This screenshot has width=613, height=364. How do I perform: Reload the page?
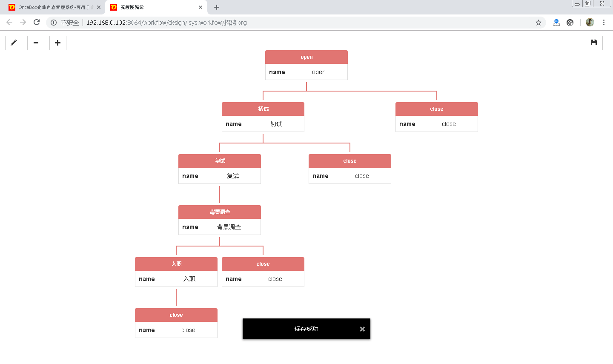37,23
